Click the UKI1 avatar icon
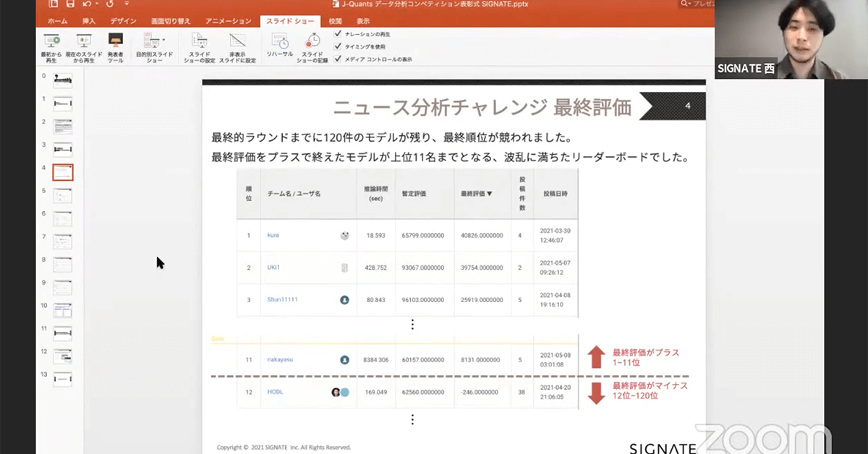This screenshot has height=454, width=868. [344, 267]
